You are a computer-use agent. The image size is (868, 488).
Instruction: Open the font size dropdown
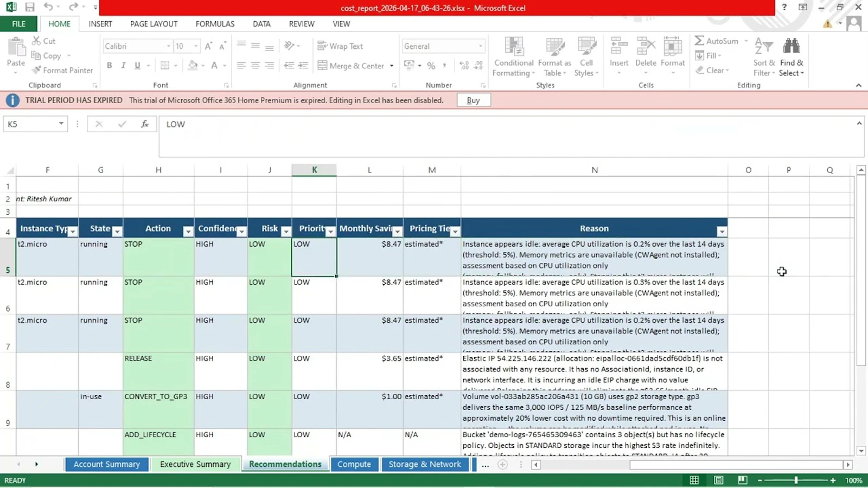pos(196,46)
